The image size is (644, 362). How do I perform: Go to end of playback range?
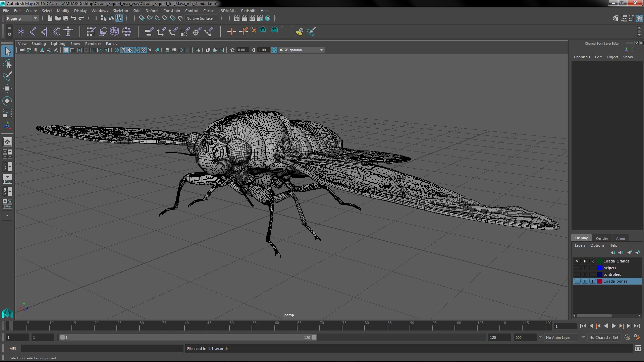(x=637, y=326)
